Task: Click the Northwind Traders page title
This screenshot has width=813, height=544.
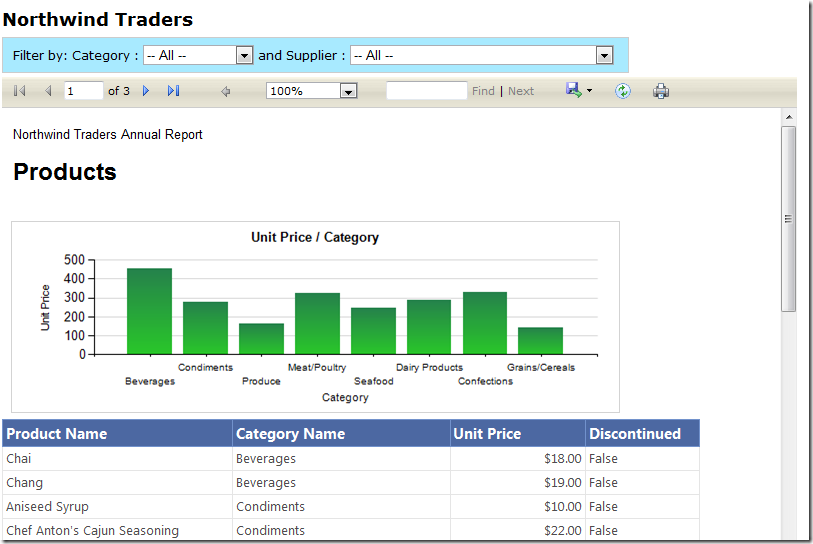Action: pos(98,19)
